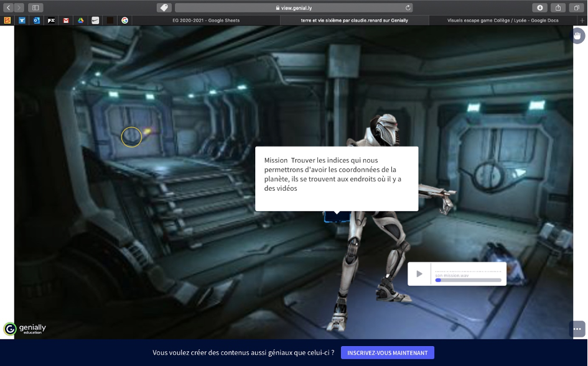The image size is (588, 366).
Task: Open the first orange pinned tab
Action: click(x=7, y=21)
